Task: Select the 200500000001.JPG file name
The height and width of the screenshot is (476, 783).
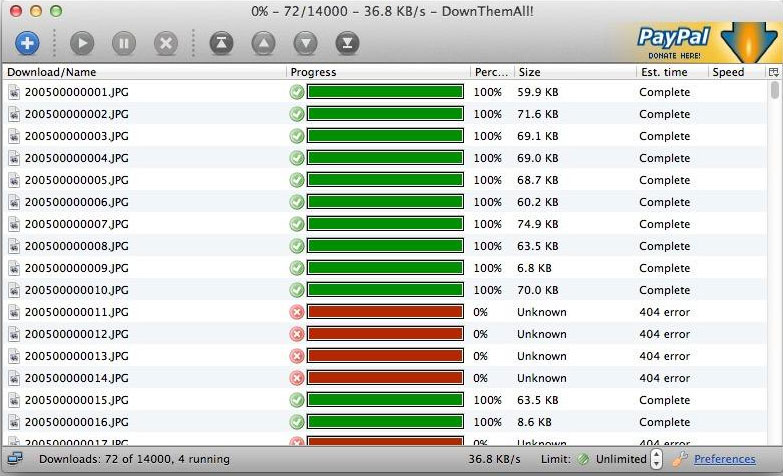Action: [x=76, y=92]
